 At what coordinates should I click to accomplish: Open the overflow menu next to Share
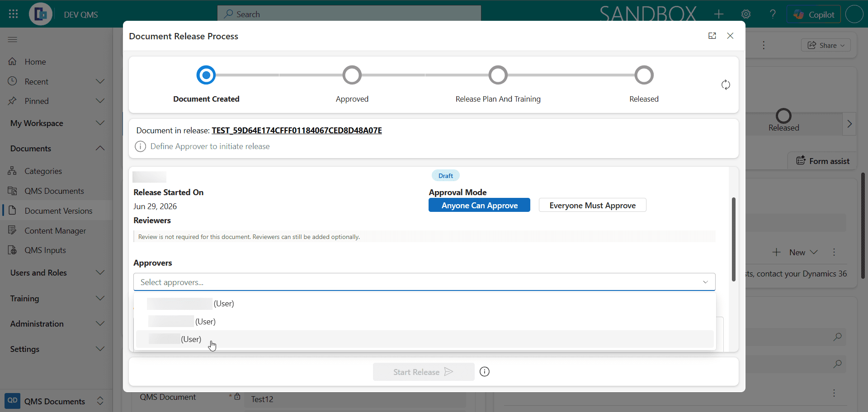click(x=764, y=45)
